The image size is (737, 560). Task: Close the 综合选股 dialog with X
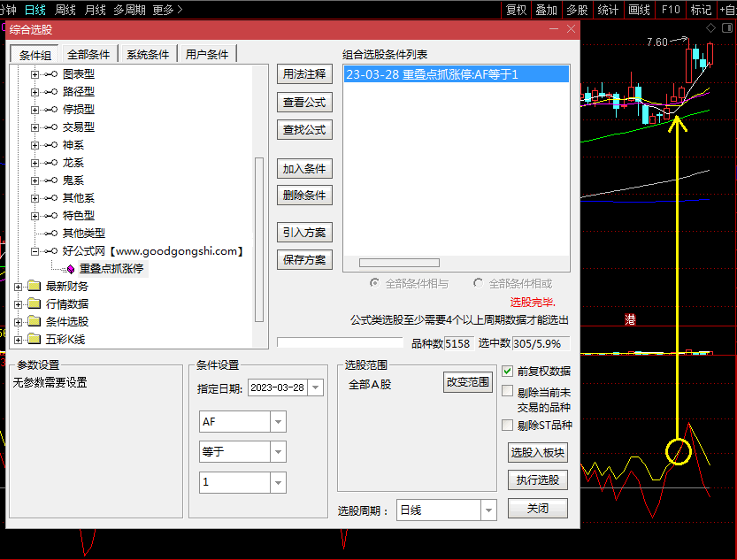571,29
